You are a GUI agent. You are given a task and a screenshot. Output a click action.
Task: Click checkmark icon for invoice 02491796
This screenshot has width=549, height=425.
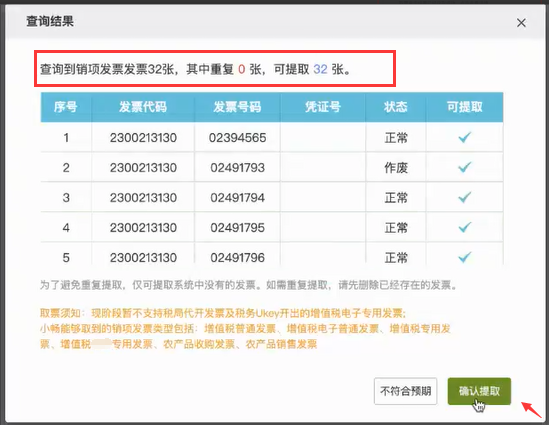[465, 257]
